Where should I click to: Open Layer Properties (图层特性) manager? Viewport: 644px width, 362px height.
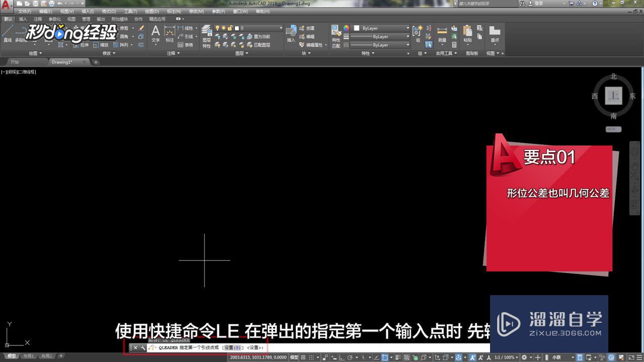(x=206, y=37)
